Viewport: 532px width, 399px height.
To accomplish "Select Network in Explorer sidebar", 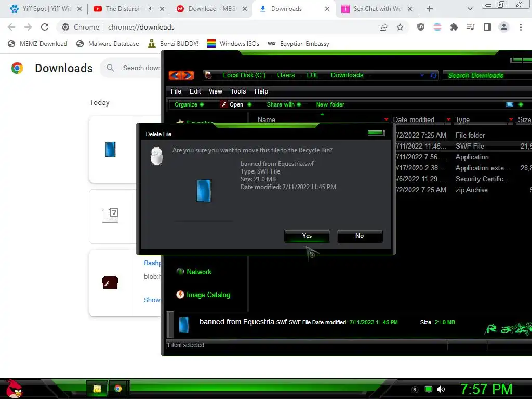I will 199,272.
